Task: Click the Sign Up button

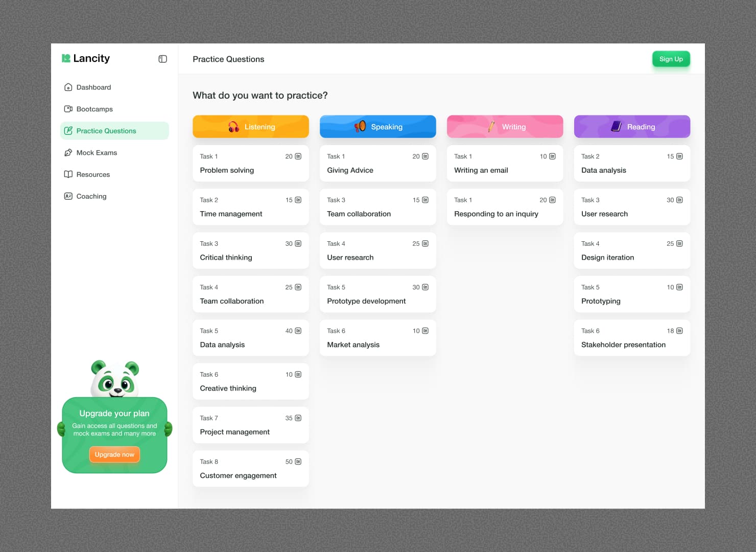Action: coord(671,59)
